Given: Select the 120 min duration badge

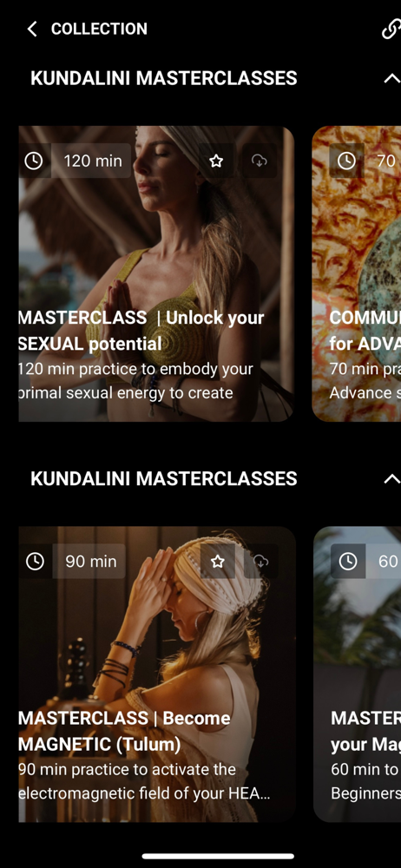Looking at the screenshot, I should [92, 161].
